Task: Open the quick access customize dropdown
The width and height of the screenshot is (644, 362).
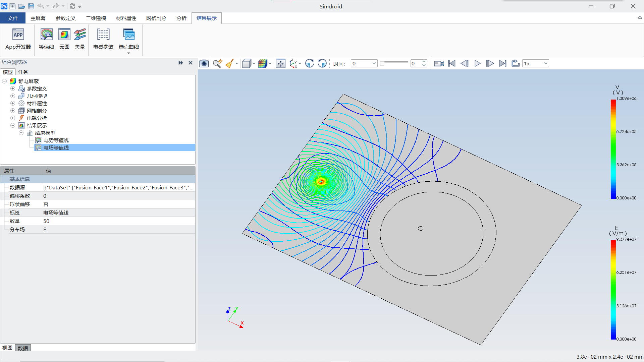Action: coord(80,6)
